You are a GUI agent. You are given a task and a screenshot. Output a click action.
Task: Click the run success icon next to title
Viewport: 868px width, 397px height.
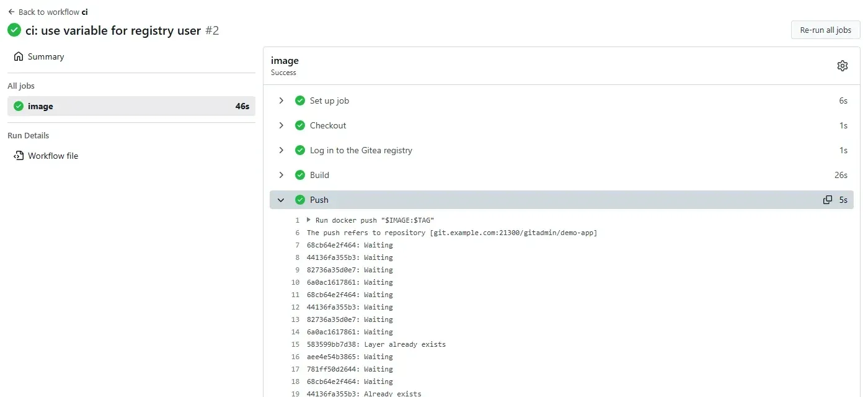pyautogui.click(x=14, y=30)
